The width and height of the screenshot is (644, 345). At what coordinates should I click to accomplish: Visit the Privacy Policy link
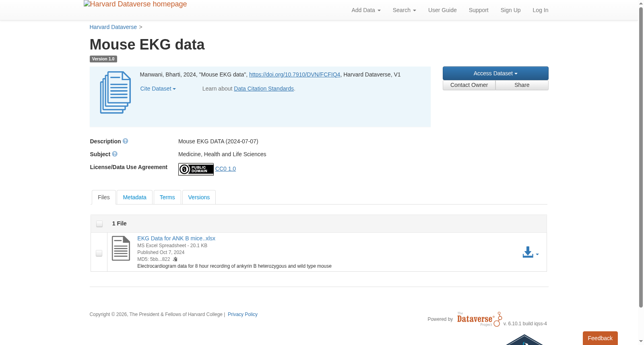coord(243,314)
